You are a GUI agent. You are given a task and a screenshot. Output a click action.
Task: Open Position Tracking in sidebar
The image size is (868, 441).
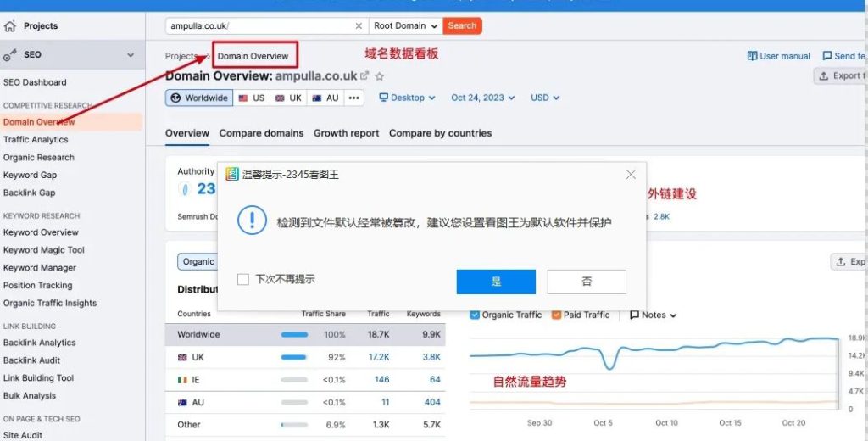[37, 286]
